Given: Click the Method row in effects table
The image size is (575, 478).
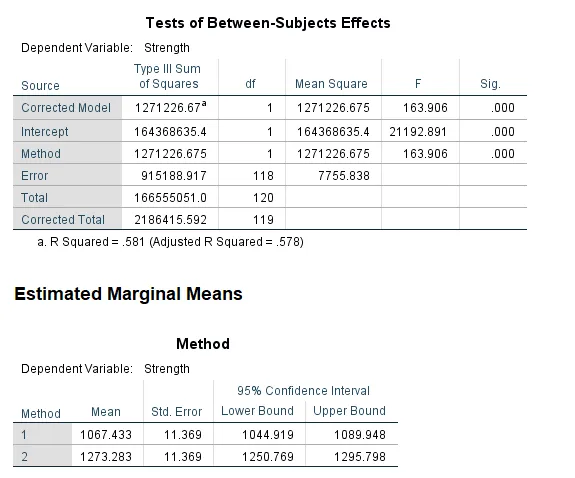Looking at the screenshot, I should pos(270,154).
